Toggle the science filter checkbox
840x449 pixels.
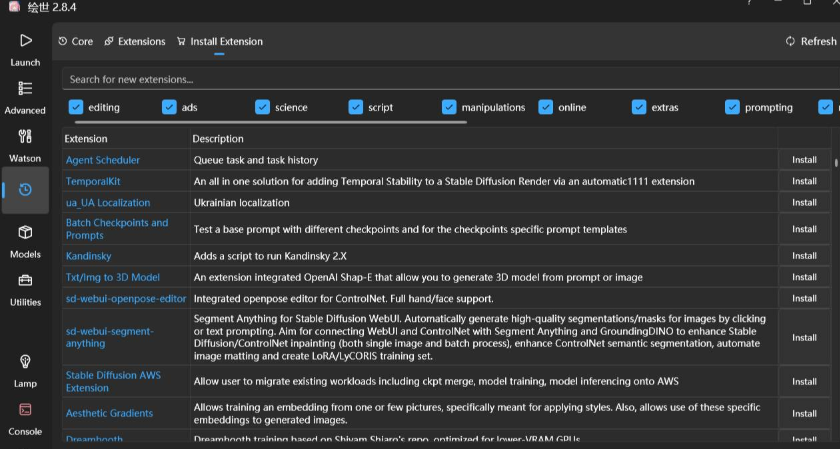pyautogui.click(x=263, y=107)
